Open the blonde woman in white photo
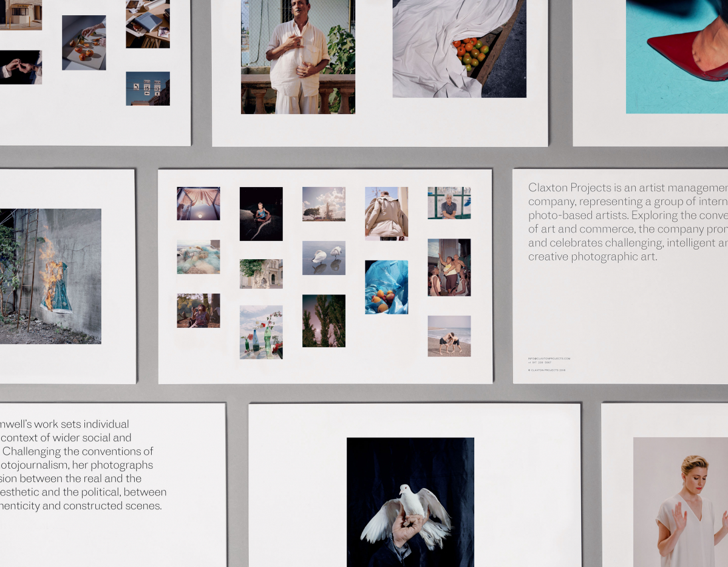 pos(681,502)
